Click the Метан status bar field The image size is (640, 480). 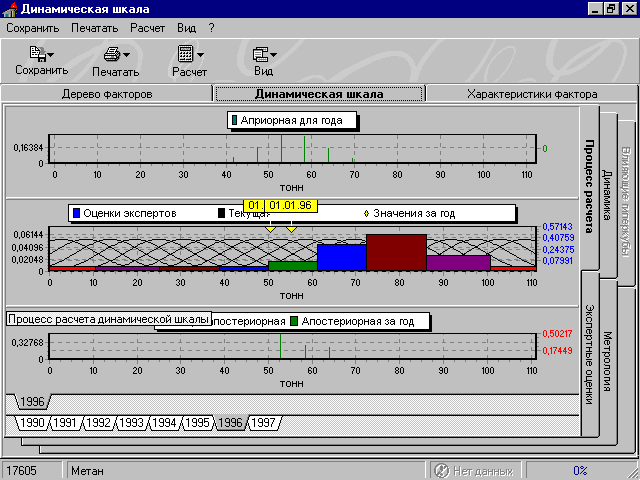[244, 471]
